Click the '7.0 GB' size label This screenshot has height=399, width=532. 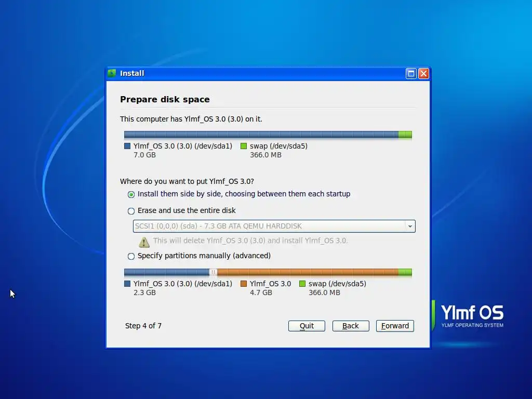tap(144, 155)
